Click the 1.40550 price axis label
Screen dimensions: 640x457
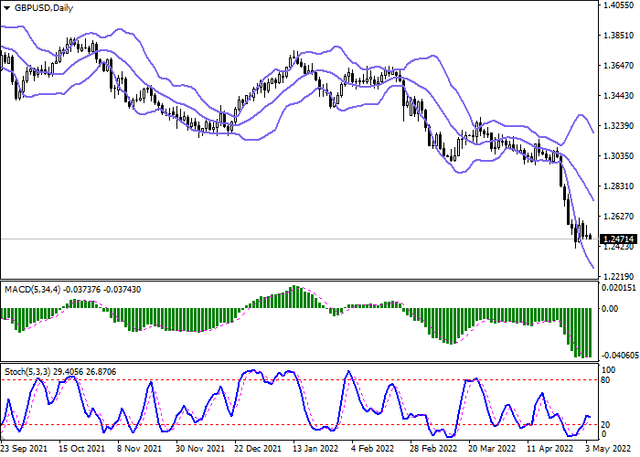click(x=617, y=6)
